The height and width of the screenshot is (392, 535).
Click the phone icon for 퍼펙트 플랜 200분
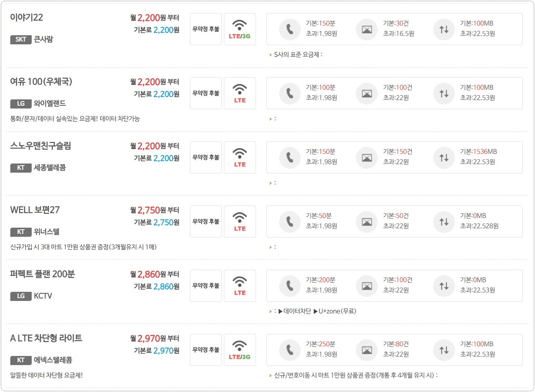(290, 285)
